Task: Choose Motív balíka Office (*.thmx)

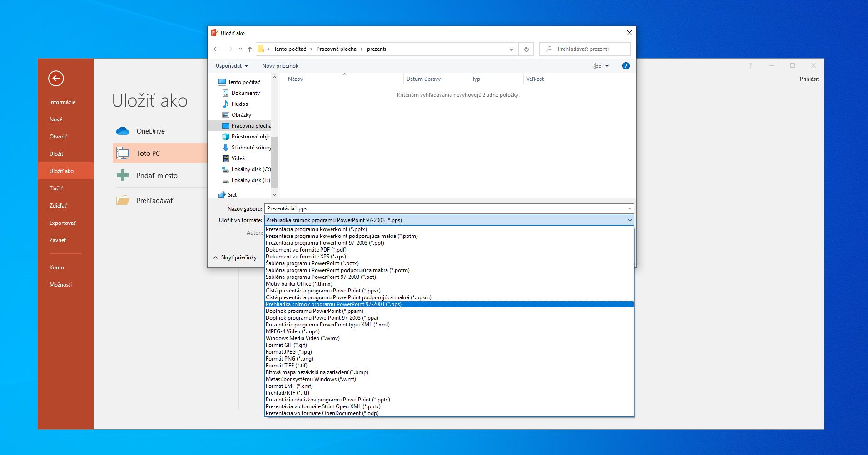Action: coord(449,284)
